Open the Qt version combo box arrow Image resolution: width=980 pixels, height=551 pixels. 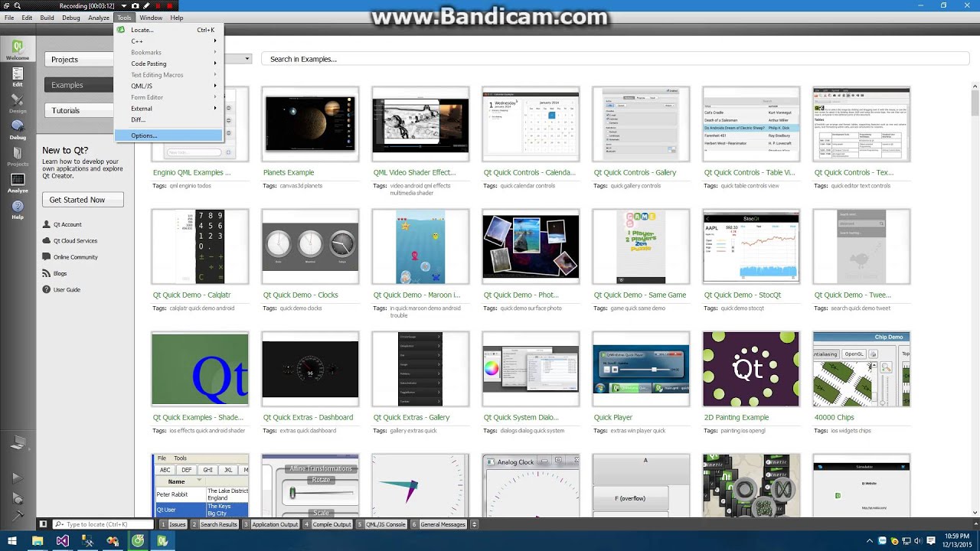click(x=247, y=59)
